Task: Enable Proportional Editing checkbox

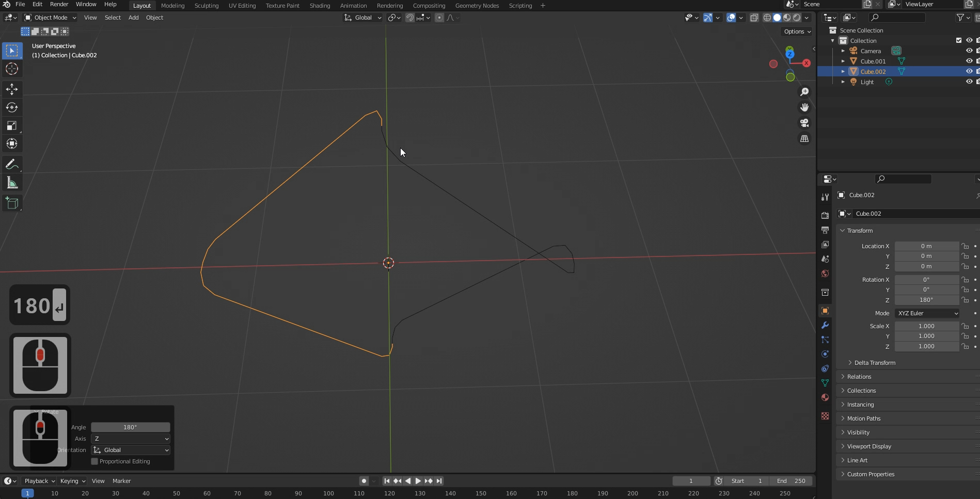Action: point(94,461)
